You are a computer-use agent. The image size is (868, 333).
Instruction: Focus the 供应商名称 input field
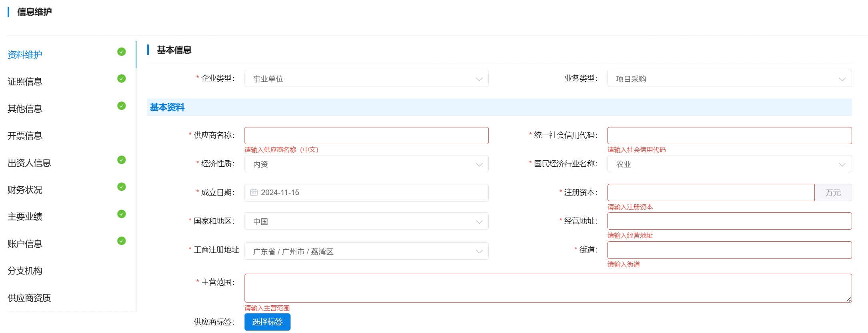tap(366, 136)
